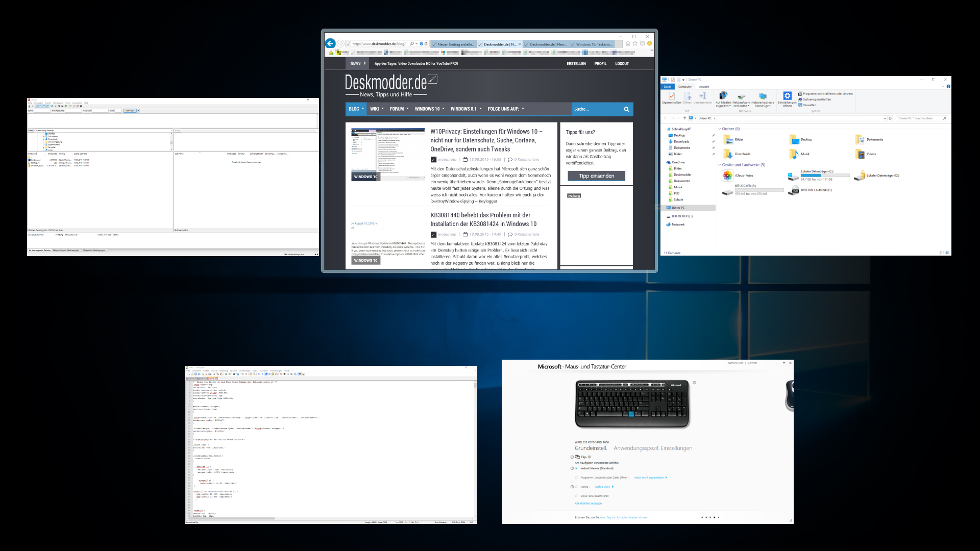This screenshot has height=551, width=980.
Task: Click the Deskmodder search magnifier icon
Action: (626, 109)
